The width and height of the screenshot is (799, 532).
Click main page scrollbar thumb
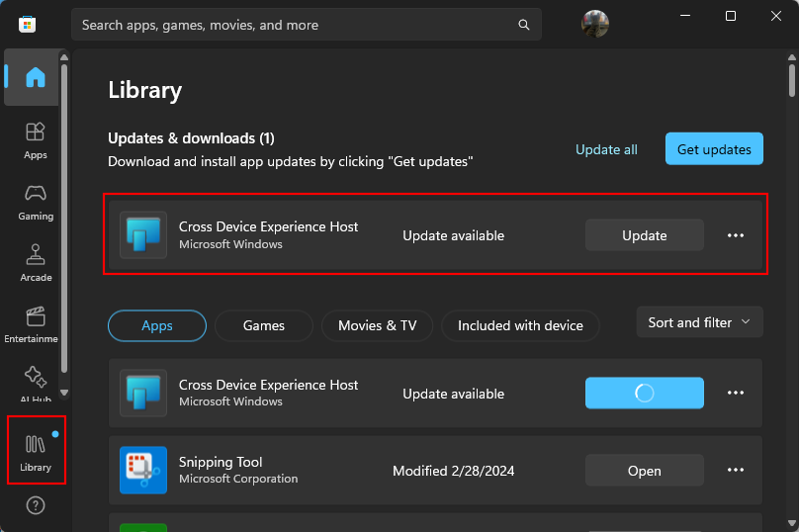tap(791, 80)
